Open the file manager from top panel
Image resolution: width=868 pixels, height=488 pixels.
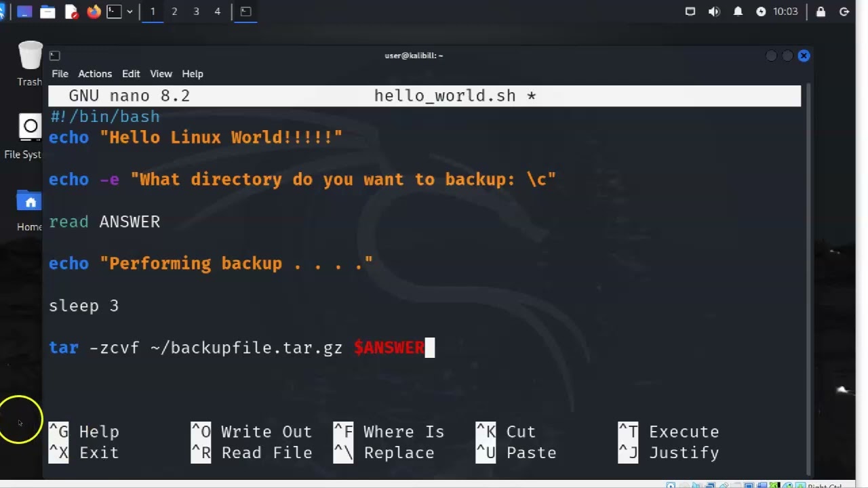[47, 12]
